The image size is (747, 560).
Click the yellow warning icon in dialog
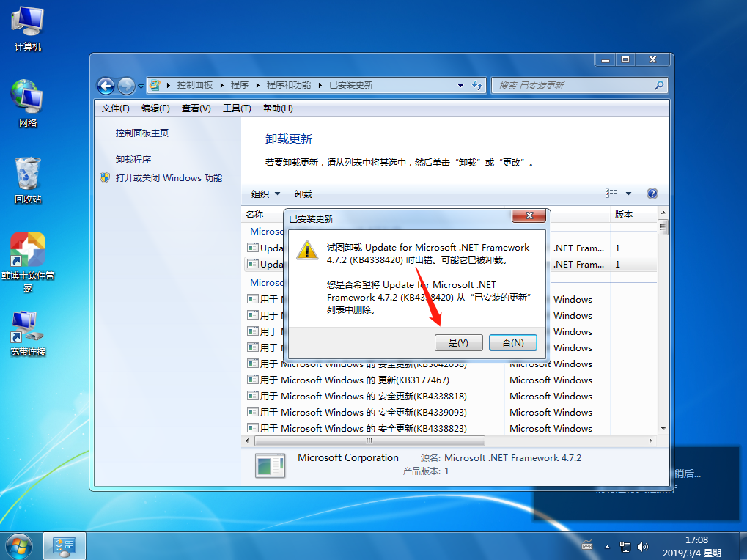pyautogui.click(x=307, y=249)
